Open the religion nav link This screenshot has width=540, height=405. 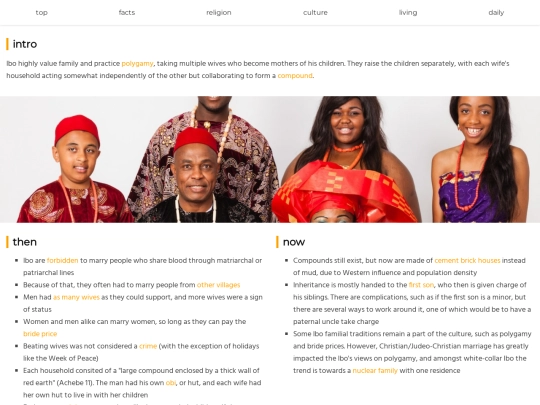(219, 12)
